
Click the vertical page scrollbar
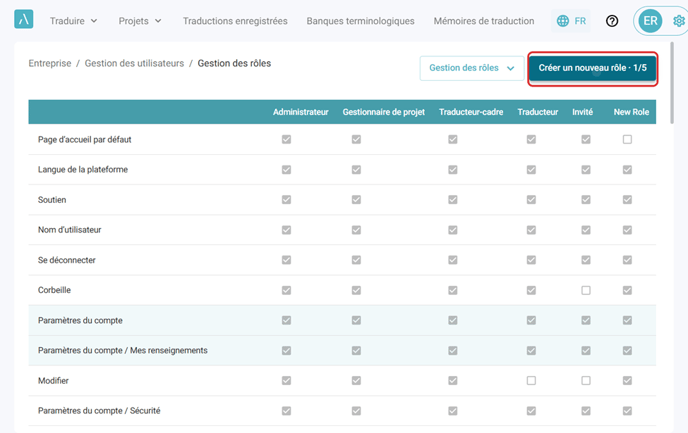click(x=672, y=83)
